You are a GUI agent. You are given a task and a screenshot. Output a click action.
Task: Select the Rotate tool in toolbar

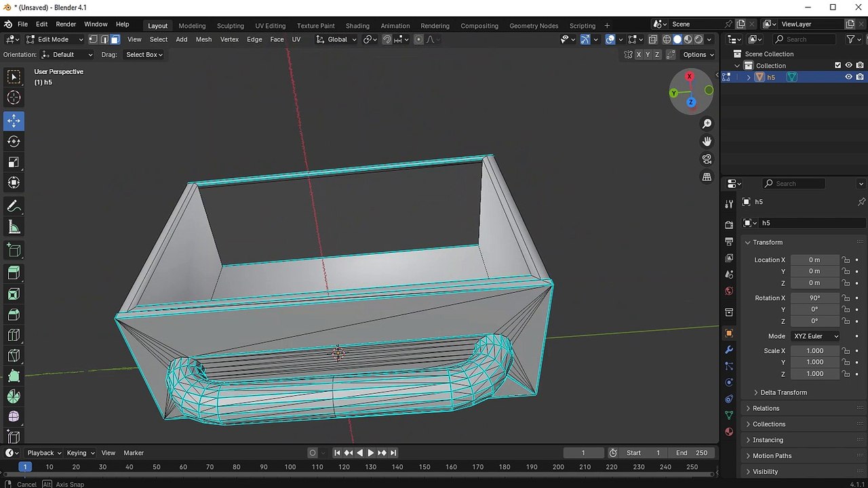[x=14, y=142]
